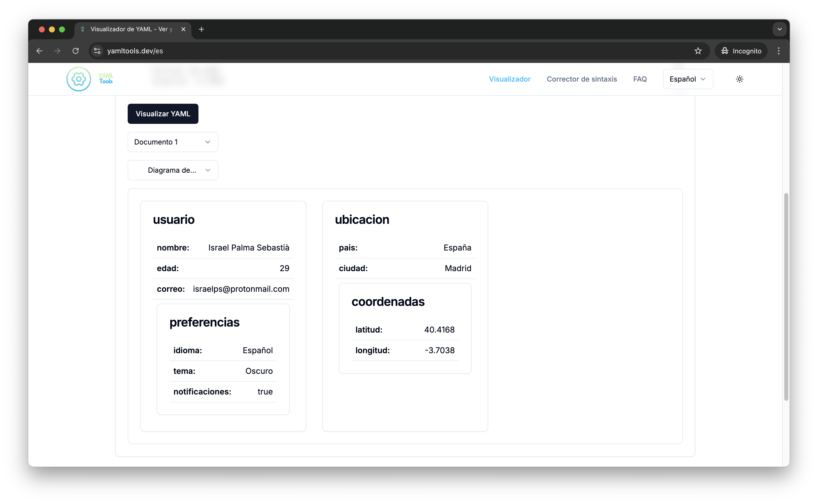Screen dimensions: 818x504
Task: Click the usuario card heading
Action: [174, 219]
